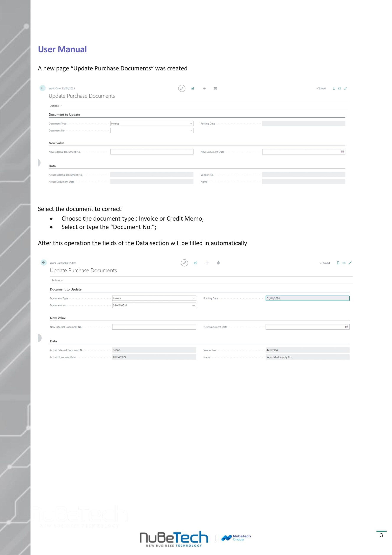The image size is (392, 555).
Task: Open the calendar icon in the empty form's New Document Date
Action: pyautogui.click(x=342, y=152)
